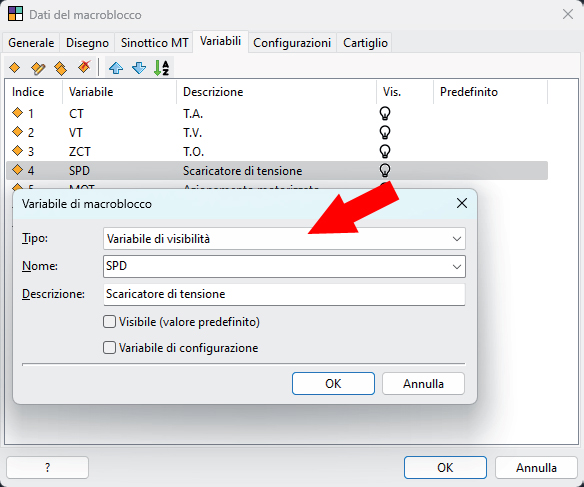The height and width of the screenshot is (487, 584).
Task: Move variable up with blue arrow
Action: coord(116,68)
